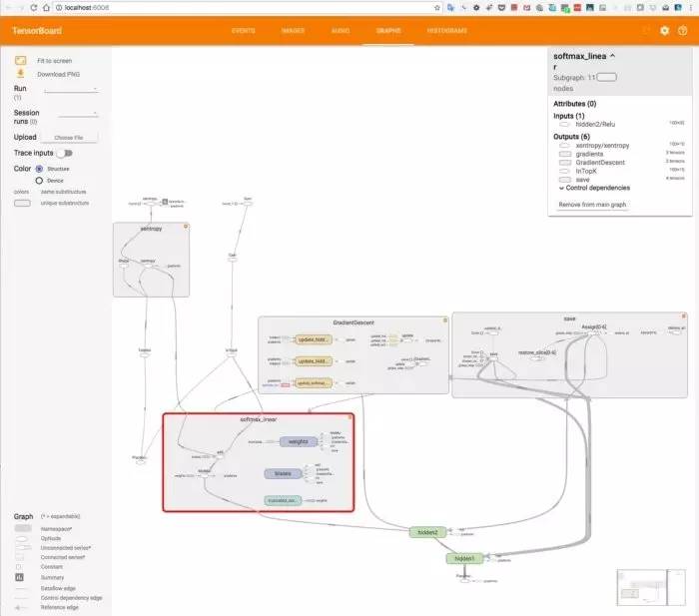The height and width of the screenshot is (616, 699).
Task: Open the help question mark icon
Action: tap(682, 30)
